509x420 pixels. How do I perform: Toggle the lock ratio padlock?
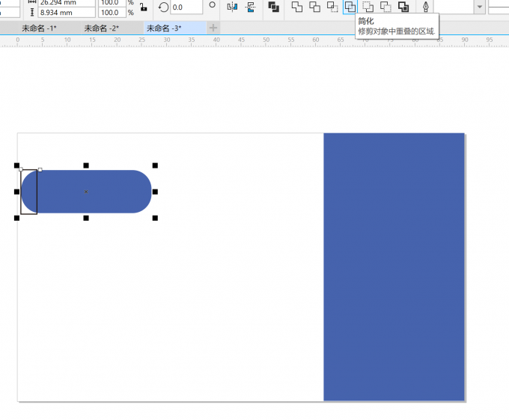(x=143, y=7)
